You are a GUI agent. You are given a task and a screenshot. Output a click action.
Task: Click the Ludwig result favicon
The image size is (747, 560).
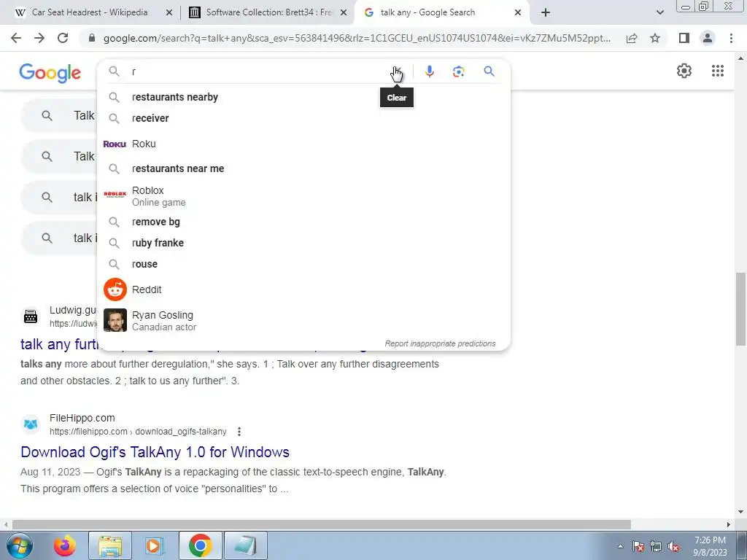tap(31, 316)
